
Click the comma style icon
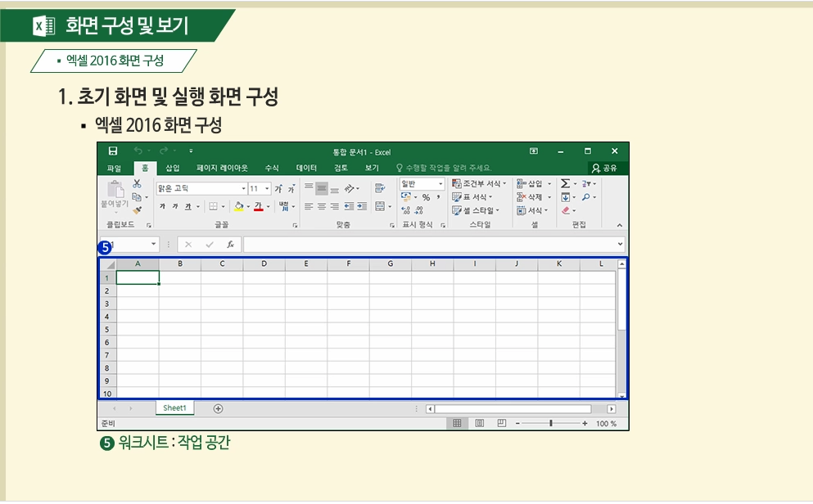pos(439,197)
